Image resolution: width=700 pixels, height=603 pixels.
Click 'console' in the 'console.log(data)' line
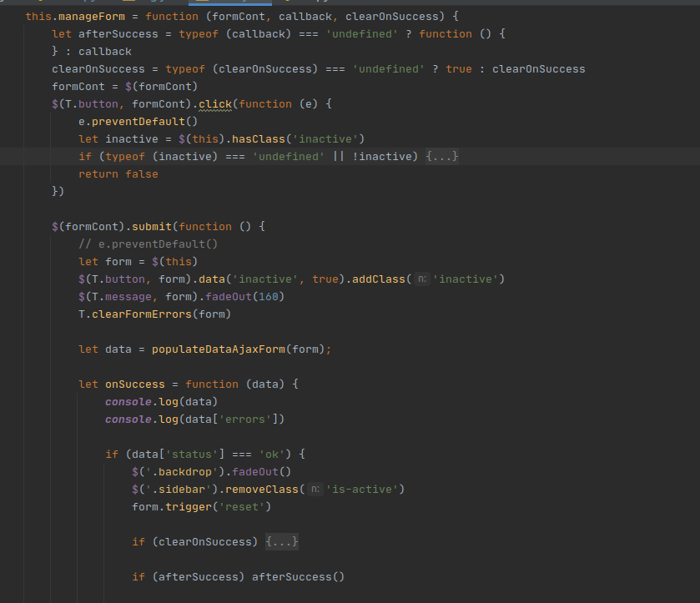click(x=128, y=402)
